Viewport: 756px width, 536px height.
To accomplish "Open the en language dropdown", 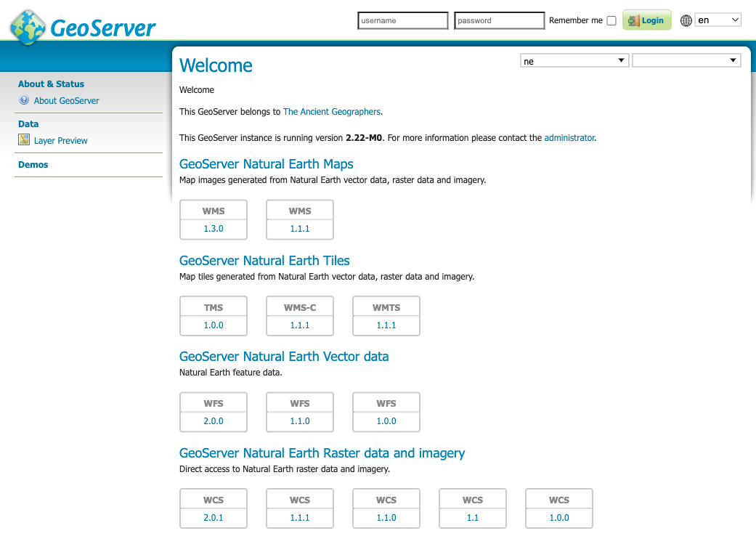I will (x=718, y=20).
